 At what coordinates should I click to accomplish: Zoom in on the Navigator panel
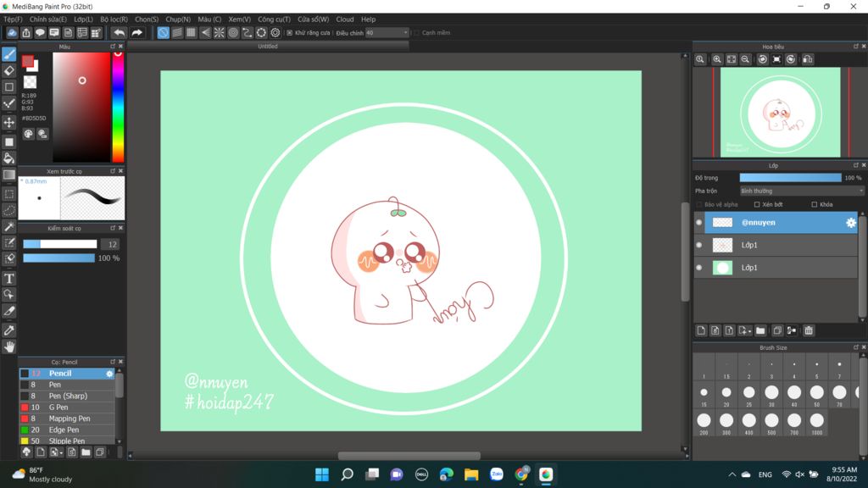tap(717, 59)
